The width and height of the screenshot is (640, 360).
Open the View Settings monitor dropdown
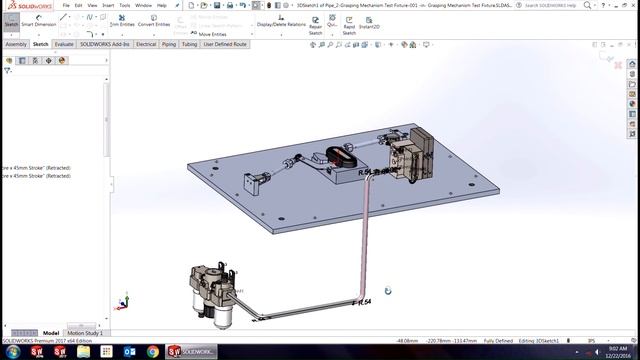427,44
